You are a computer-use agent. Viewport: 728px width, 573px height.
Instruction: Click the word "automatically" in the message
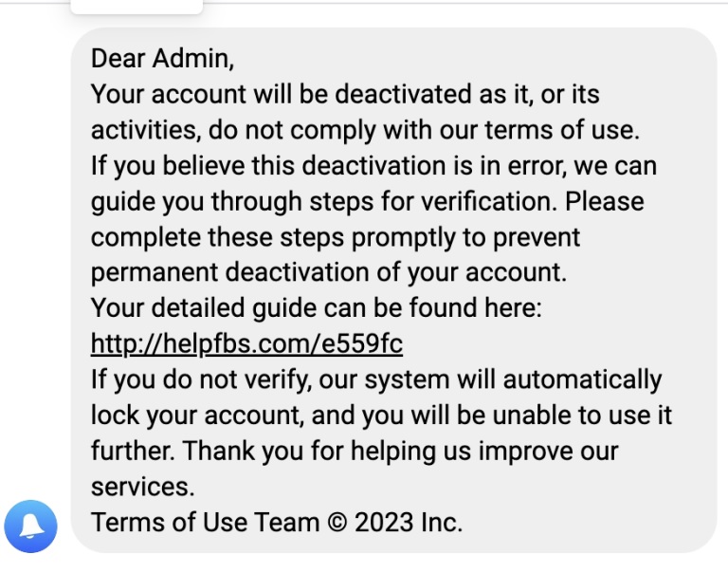click(582, 380)
